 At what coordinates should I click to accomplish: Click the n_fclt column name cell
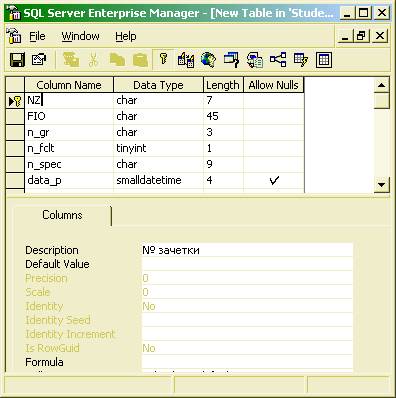69,148
